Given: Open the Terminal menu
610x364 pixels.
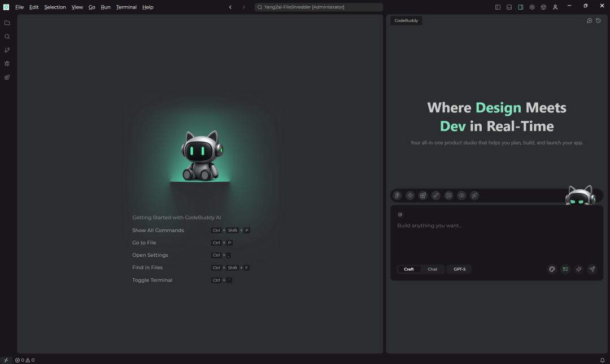Looking at the screenshot, I should pyautogui.click(x=126, y=7).
